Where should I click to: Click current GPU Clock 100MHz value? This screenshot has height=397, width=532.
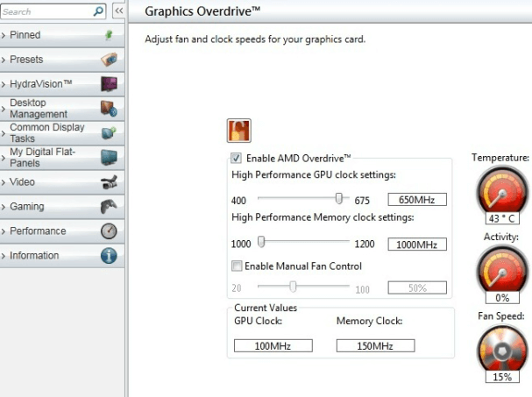[273, 346]
